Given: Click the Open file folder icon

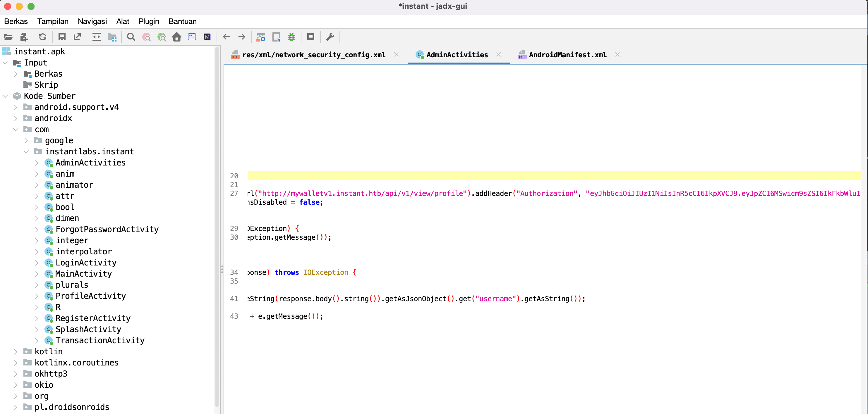Looking at the screenshot, I should tap(8, 37).
